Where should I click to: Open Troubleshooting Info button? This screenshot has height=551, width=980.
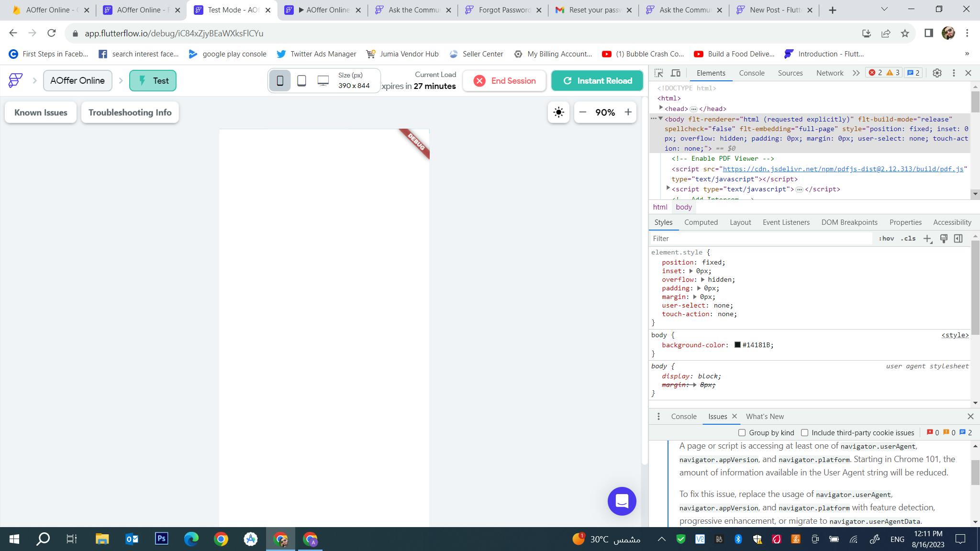point(130,112)
